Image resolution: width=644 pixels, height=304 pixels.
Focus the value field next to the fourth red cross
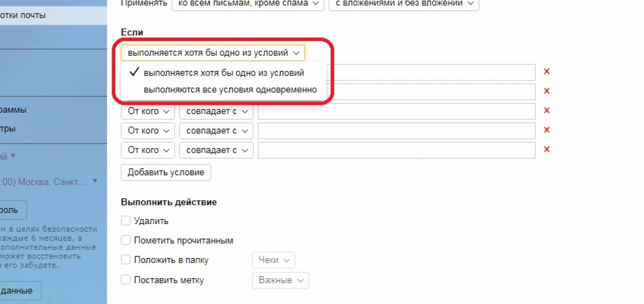(x=396, y=130)
